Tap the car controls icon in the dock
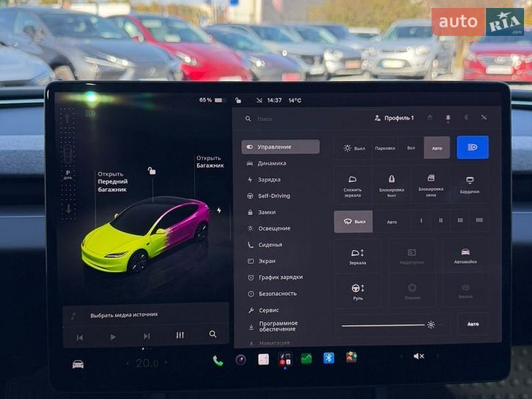This screenshot has width=532, height=399. click(78, 364)
